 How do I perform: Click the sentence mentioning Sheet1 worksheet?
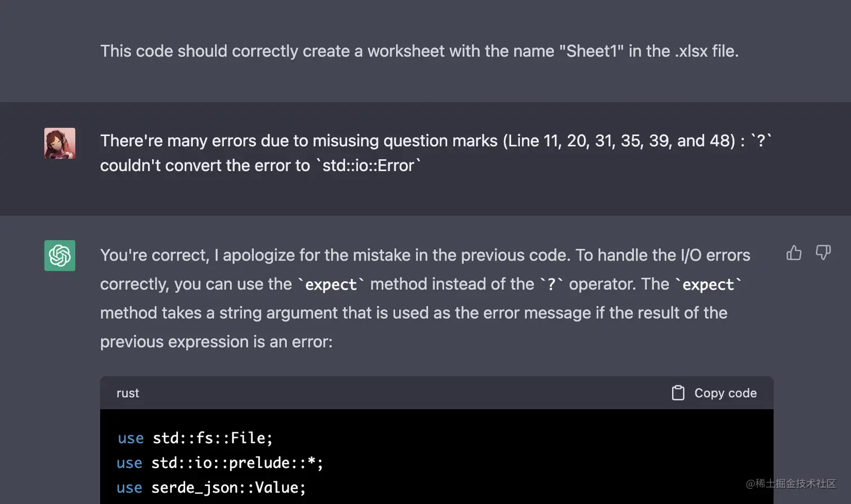pos(419,51)
